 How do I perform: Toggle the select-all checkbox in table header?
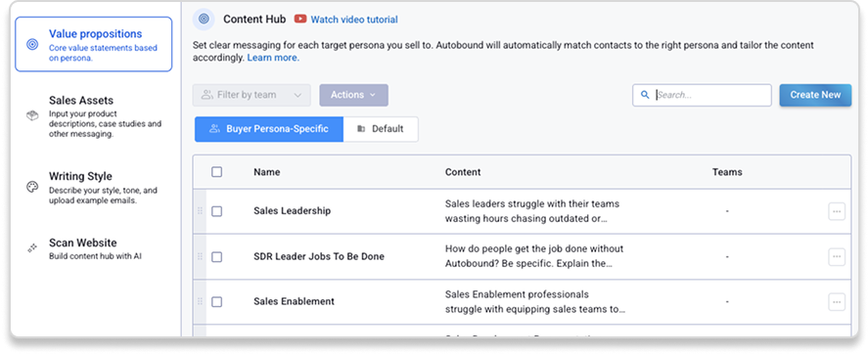tap(217, 172)
